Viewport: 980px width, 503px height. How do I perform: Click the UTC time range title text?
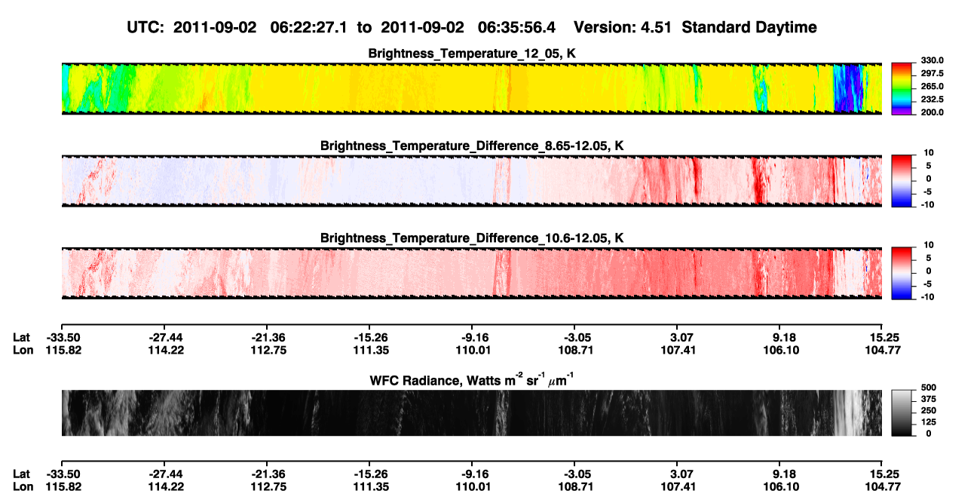(472, 27)
